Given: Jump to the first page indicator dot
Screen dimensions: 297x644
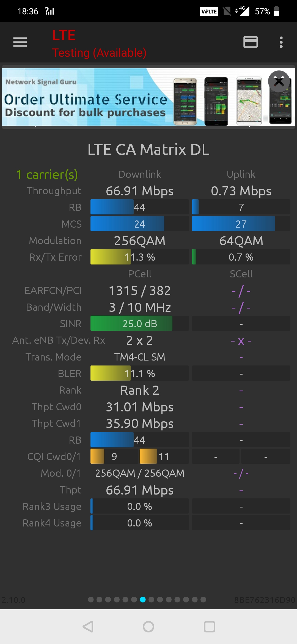Looking at the screenshot, I should point(91,600).
